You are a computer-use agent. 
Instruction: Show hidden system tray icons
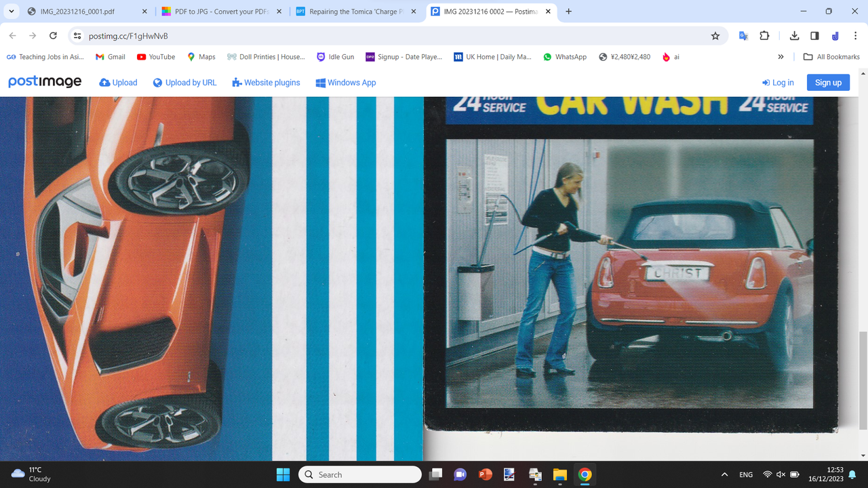pyautogui.click(x=725, y=474)
